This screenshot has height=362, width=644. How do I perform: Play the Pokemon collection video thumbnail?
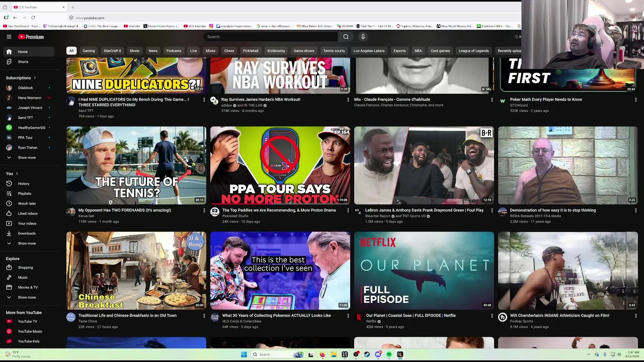280,270
